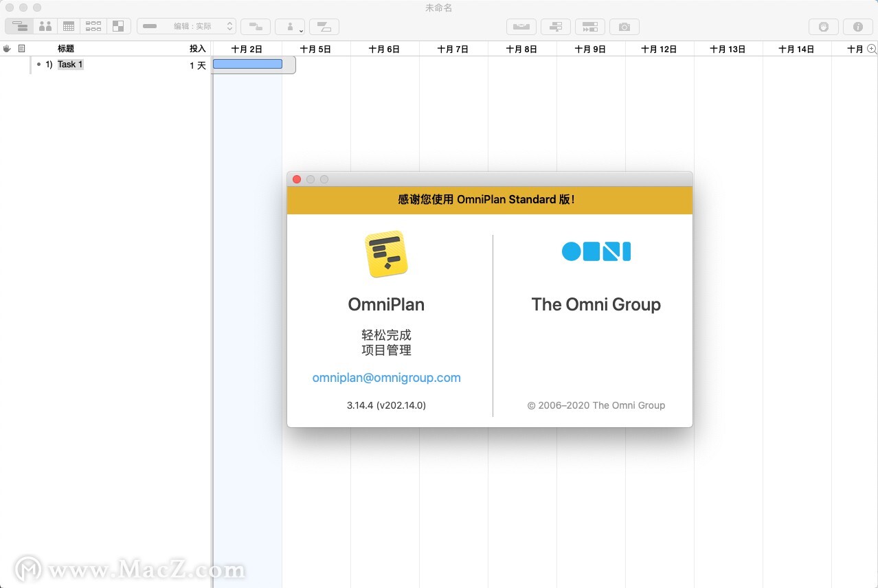
Task: Click the 1 天 effort cell
Action: (198, 65)
